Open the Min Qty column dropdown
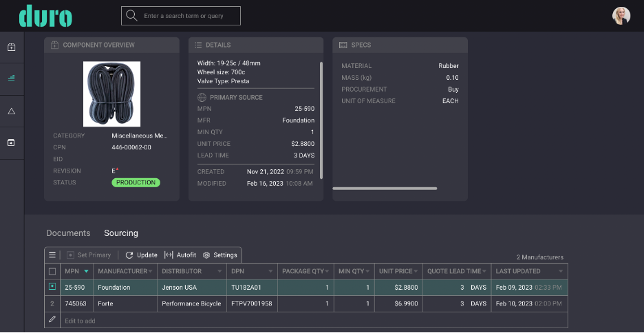 coord(367,271)
